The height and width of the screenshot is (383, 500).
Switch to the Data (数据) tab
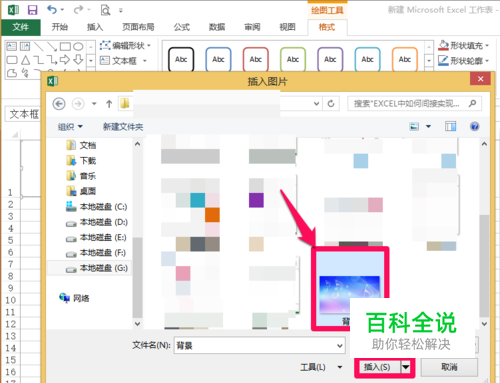217,27
